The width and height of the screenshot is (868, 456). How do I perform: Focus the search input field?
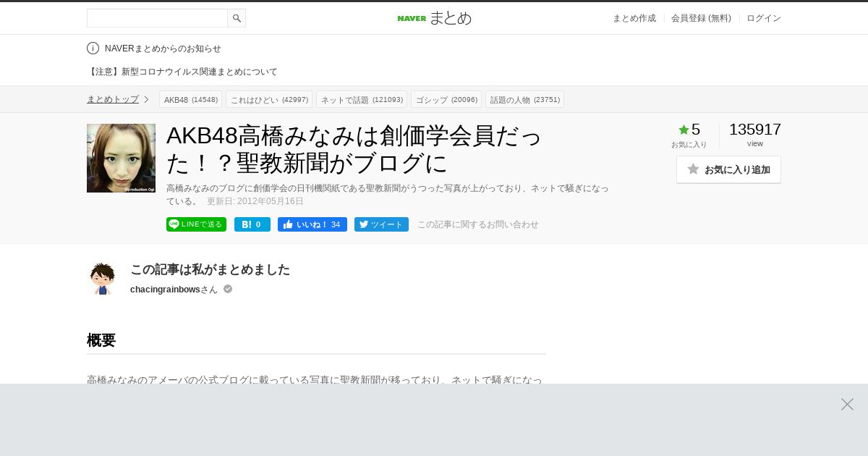[157, 18]
